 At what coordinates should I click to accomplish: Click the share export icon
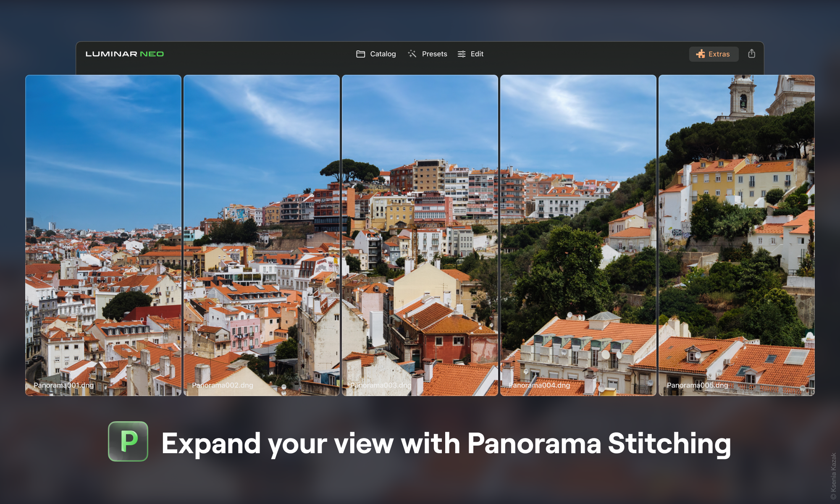[751, 54]
